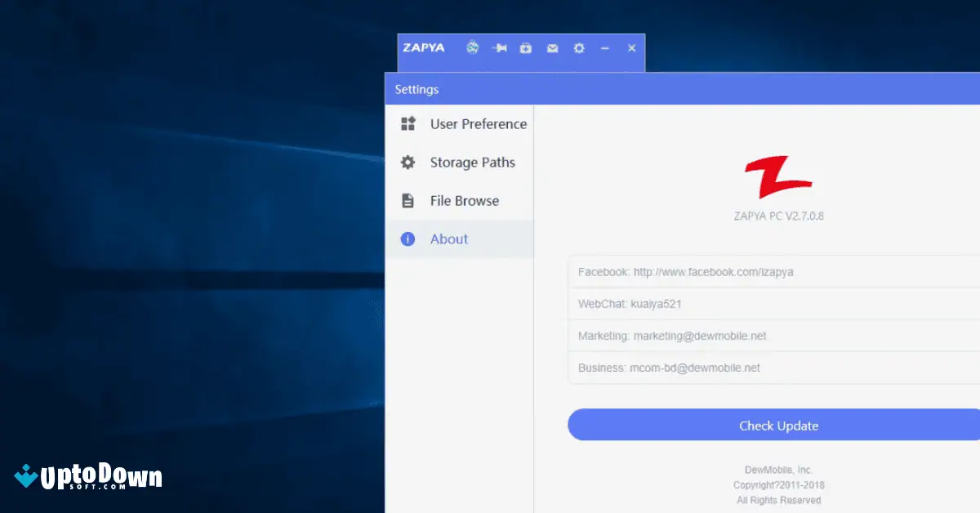980x513 pixels.
Task: Click the Storage Paths gear icon
Action: (407, 162)
